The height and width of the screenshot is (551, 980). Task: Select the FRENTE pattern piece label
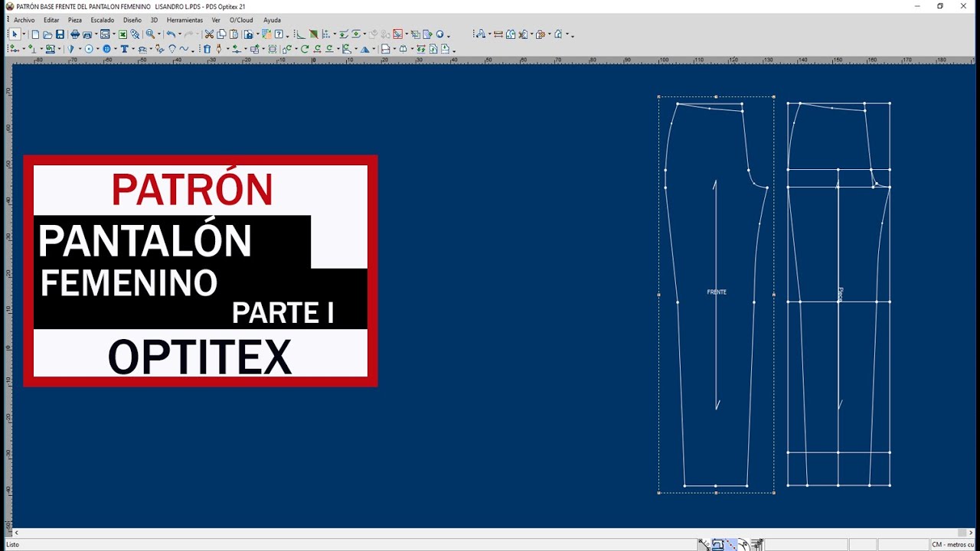pyautogui.click(x=717, y=292)
